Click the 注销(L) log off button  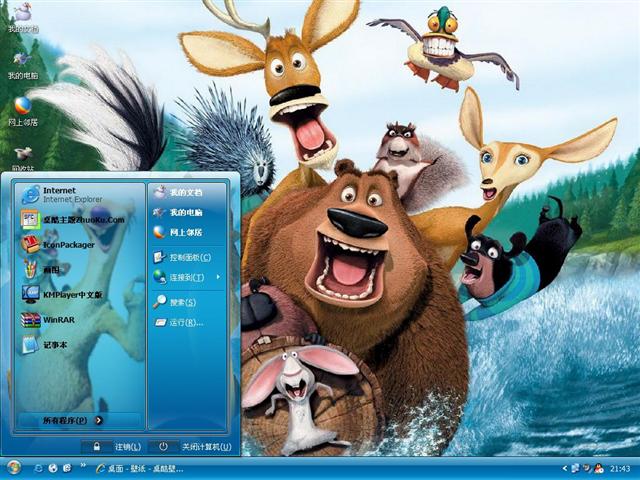tap(112, 447)
